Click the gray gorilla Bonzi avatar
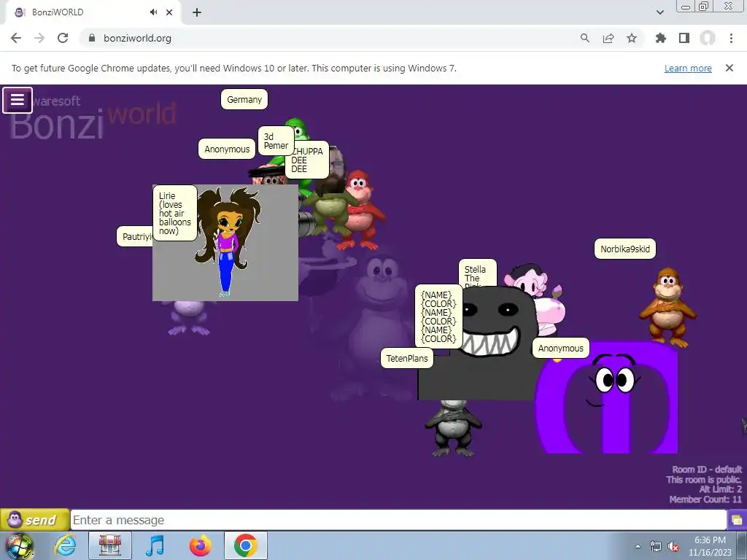747x560 pixels. pos(453,429)
